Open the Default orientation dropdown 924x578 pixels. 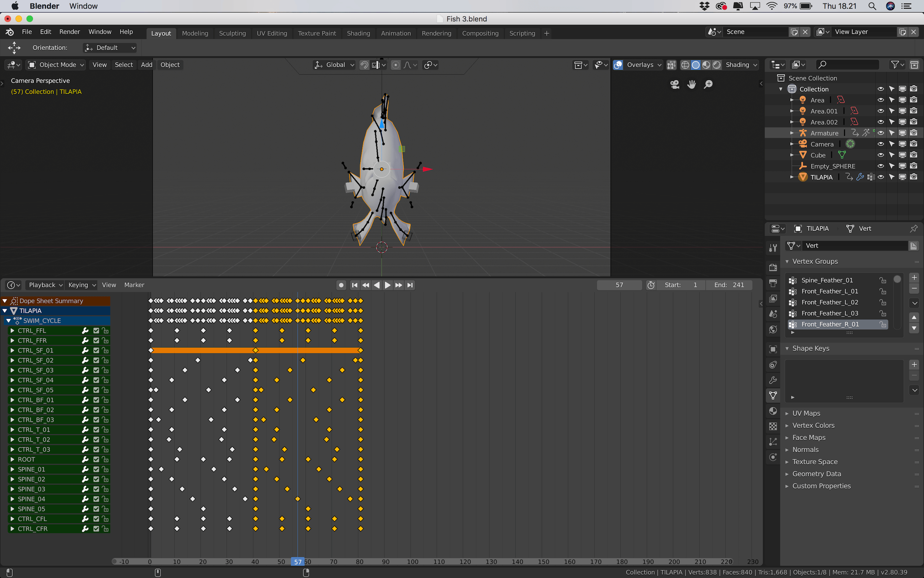(110, 48)
